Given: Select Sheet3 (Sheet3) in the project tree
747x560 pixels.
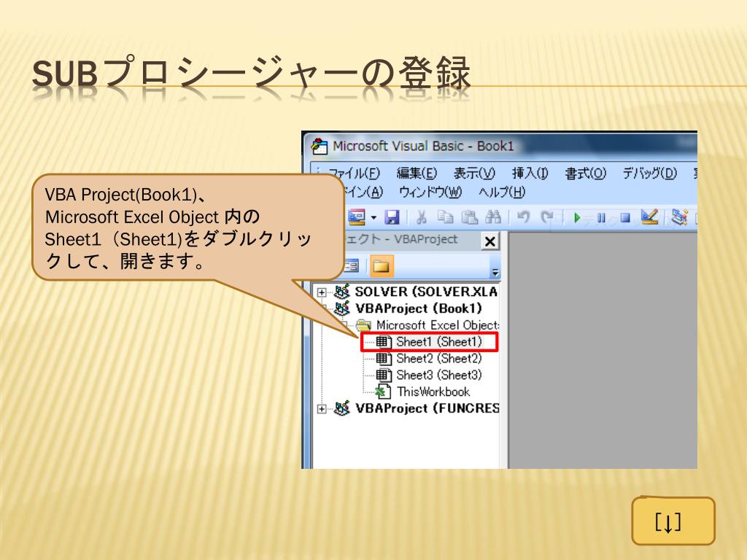Looking at the screenshot, I should coord(438,376).
